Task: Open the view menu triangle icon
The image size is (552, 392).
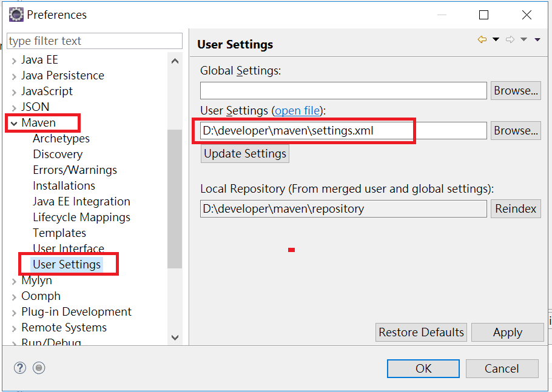Action: coord(537,39)
